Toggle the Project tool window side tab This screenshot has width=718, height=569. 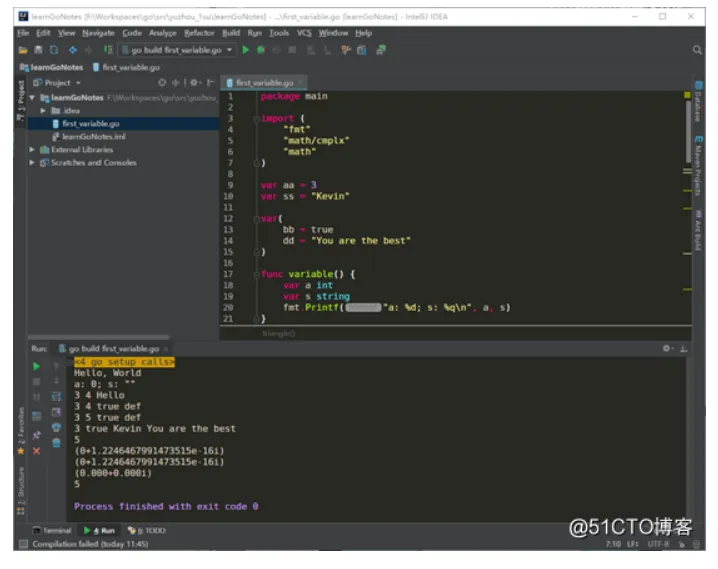tap(21, 101)
